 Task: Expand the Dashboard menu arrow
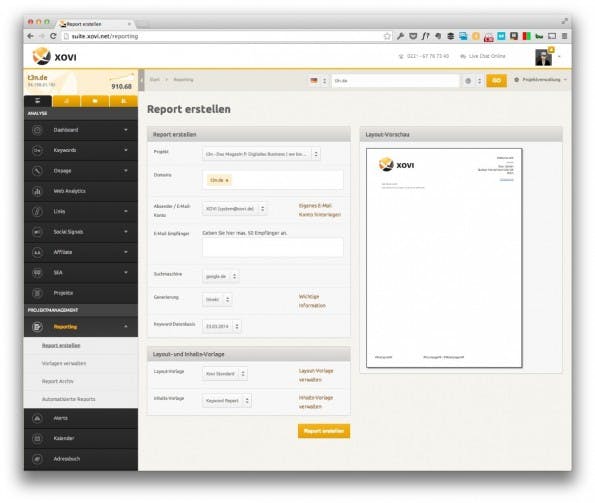click(x=126, y=130)
